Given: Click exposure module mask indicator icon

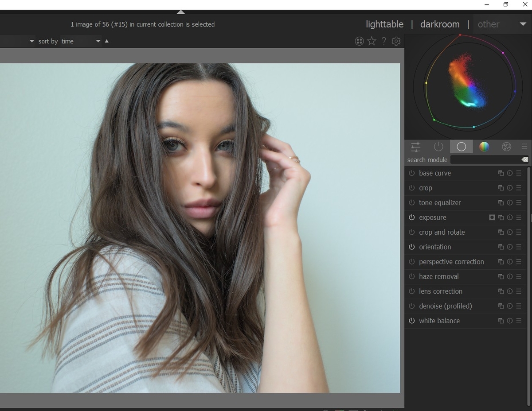Looking at the screenshot, I should (x=492, y=217).
